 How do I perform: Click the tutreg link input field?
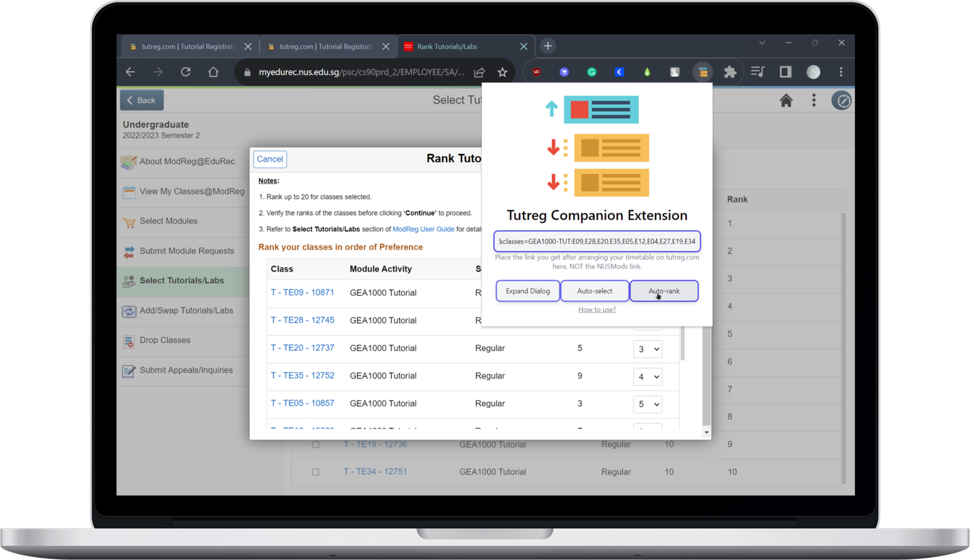(x=597, y=241)
